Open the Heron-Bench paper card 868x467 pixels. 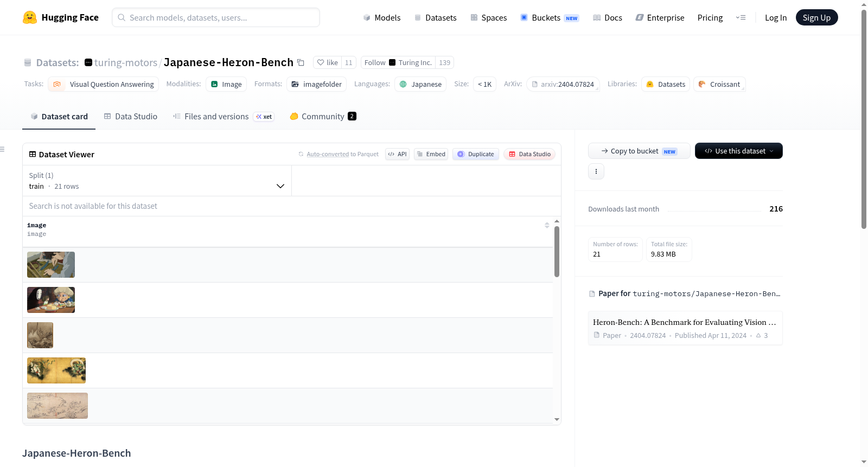coord(685,328)
